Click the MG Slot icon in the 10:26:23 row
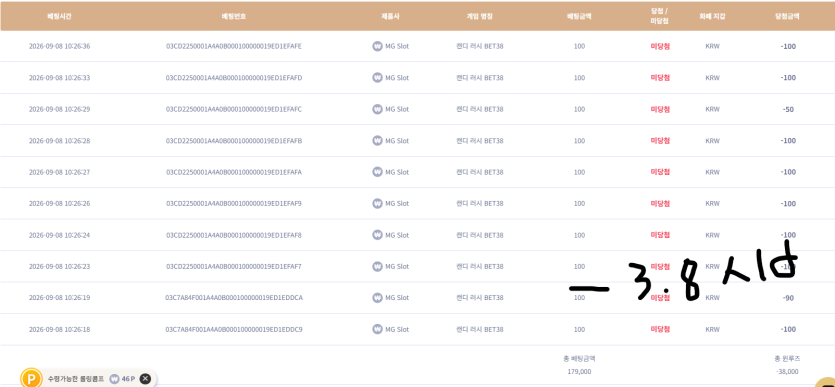 pyautogui.click(x=377, y=266)
